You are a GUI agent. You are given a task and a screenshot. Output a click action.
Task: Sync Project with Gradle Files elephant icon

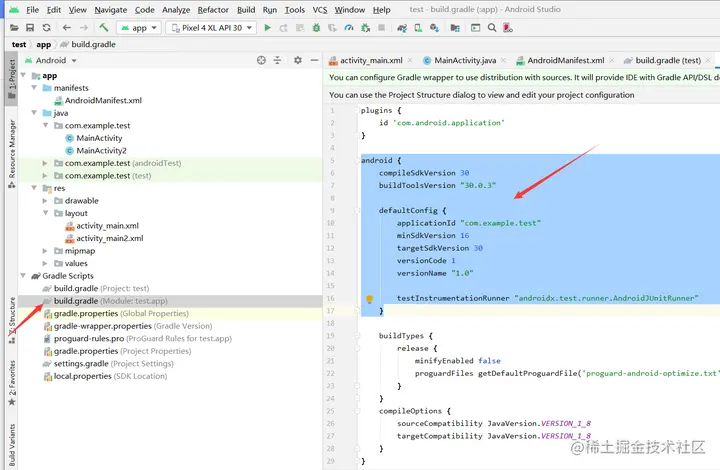coord(402,28)
